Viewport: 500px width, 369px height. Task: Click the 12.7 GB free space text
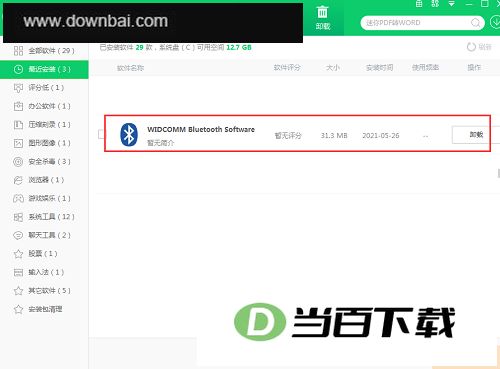pos(239,47)
